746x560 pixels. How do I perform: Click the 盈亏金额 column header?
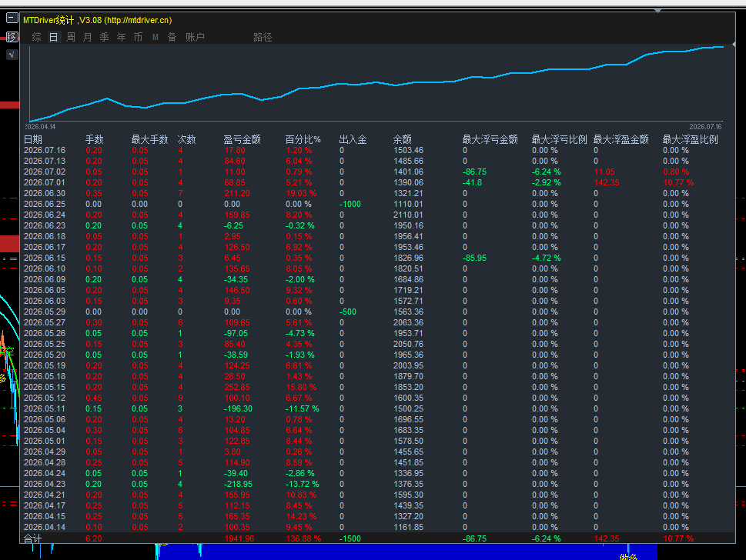click(x=242, y=139)
